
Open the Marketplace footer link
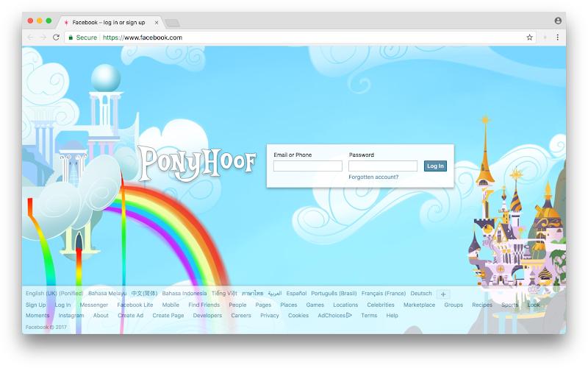(x=419, y=305)
